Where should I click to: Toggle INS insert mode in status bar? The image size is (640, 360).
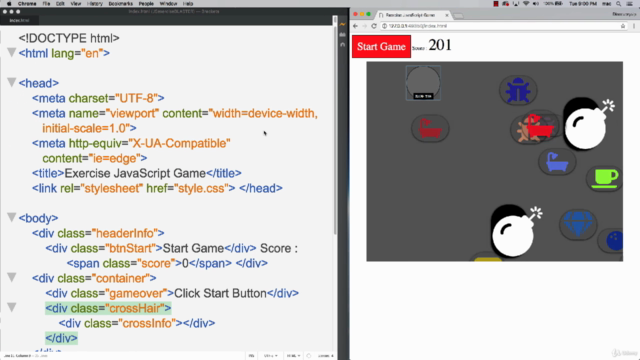click(x=251, y=356)
